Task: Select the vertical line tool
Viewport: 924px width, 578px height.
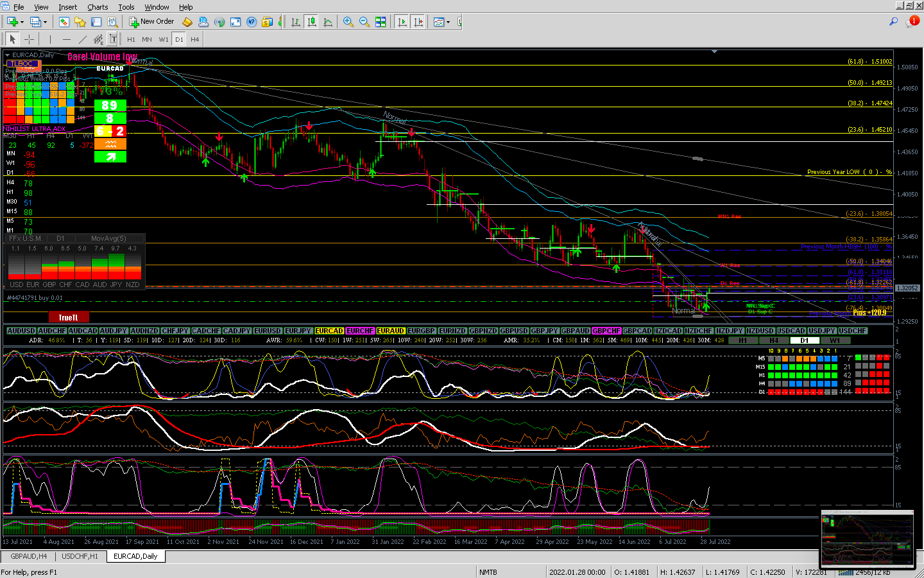Action: [50, 39]
